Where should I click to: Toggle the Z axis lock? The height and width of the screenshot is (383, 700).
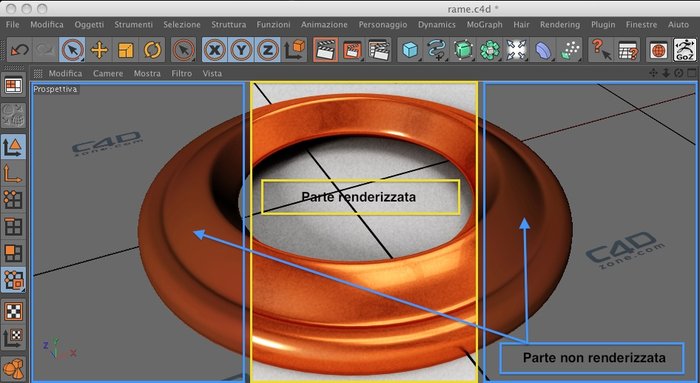point(267,50)
